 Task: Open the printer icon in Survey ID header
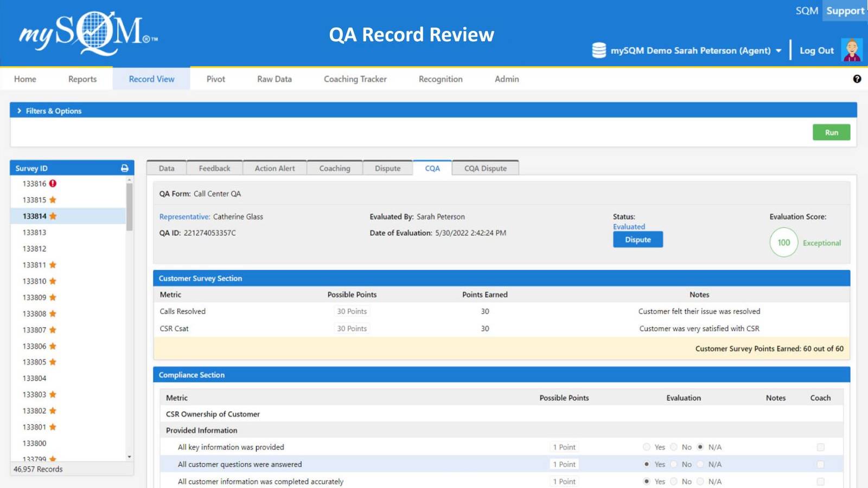click(126, 168)
